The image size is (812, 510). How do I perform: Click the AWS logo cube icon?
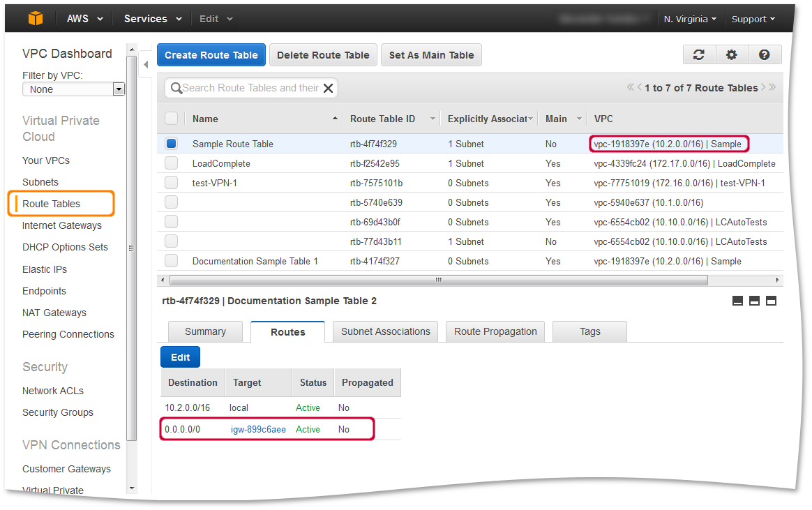(x=34, y=18)
